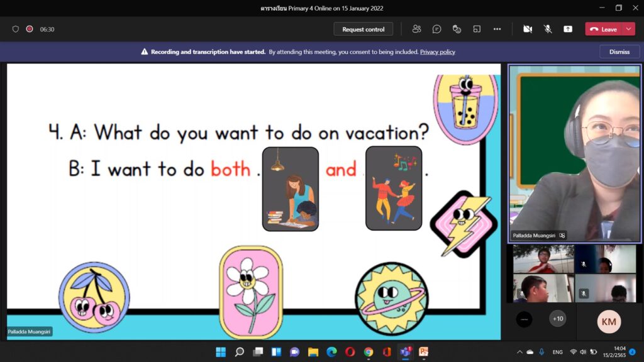
Task: Click the presenter name label on slide
Action: [x=29, y=332]
